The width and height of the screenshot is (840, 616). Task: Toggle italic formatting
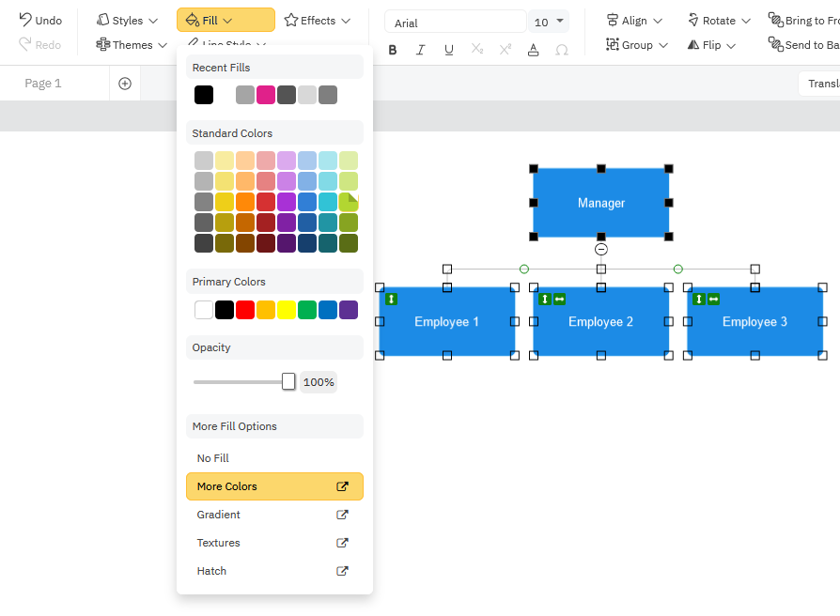coord(420,50)
